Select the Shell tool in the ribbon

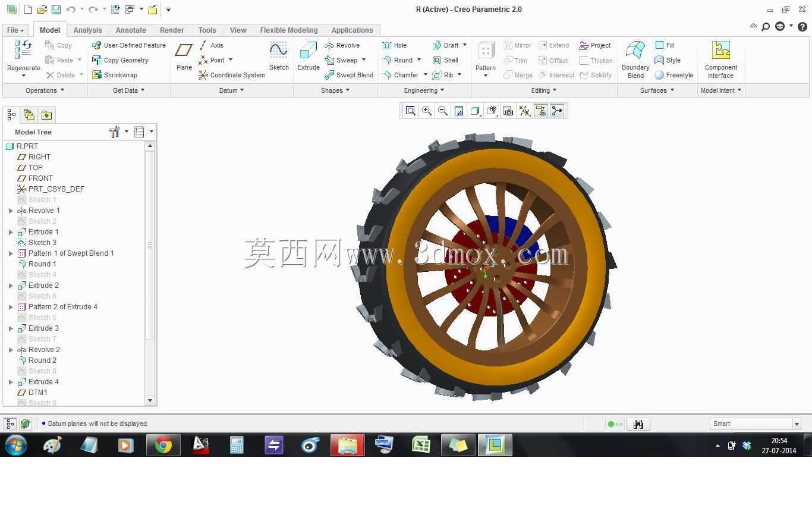pos(446,60)
